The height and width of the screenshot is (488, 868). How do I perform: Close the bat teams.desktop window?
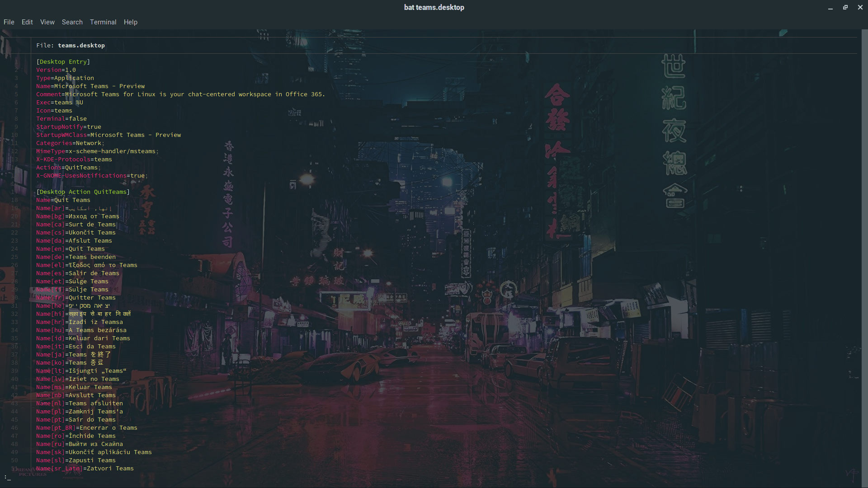860,7
